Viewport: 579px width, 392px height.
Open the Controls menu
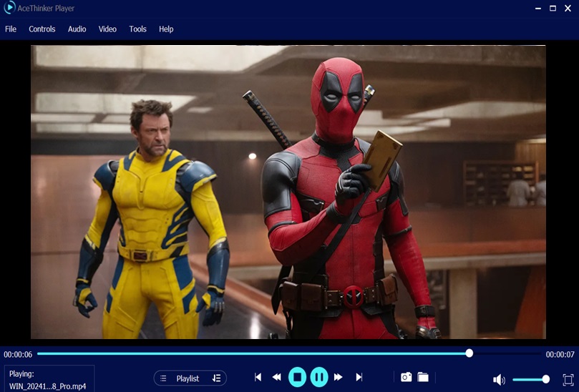click(x=42, y=29)
